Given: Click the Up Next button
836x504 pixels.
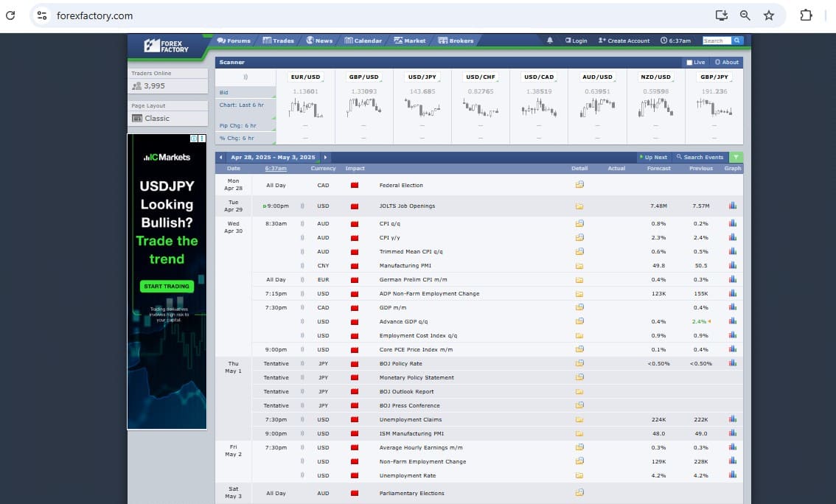Looking at the screenshot, I should [653, 157].
